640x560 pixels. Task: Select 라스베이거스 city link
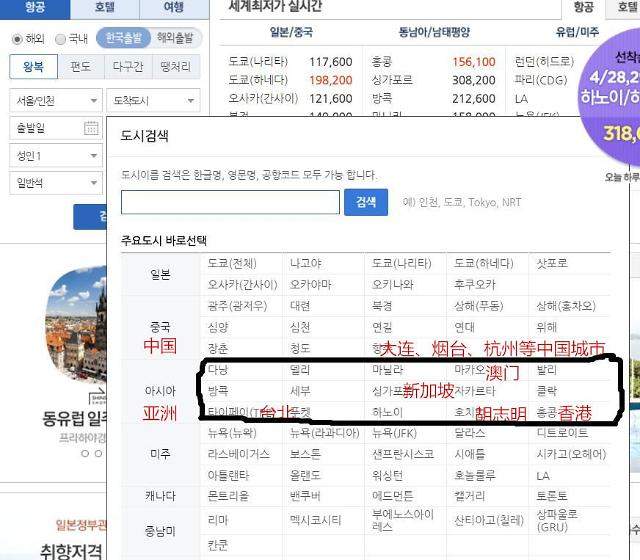[239, 454]
